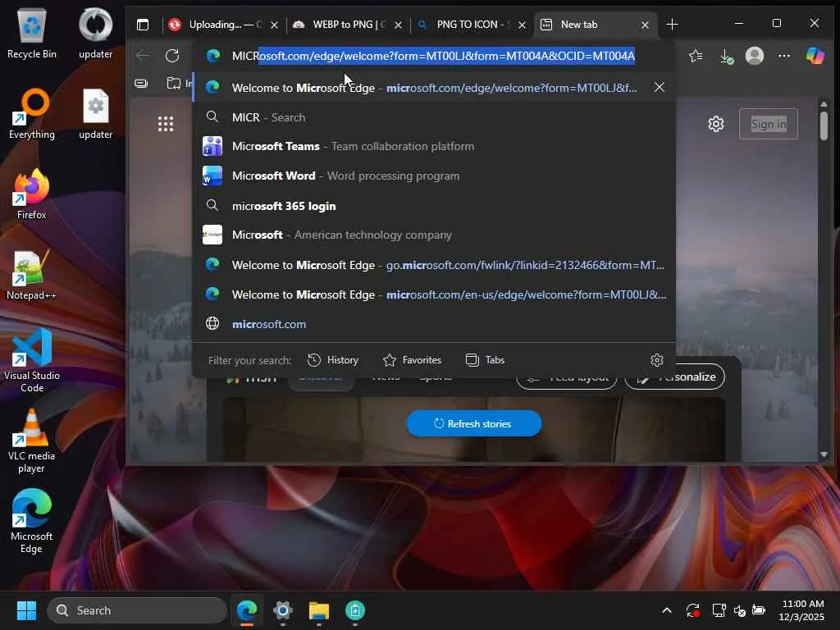Open the Downloads icon in Edge toolbar
Screen dimensions: 840x630
click(x=725, y=56)
